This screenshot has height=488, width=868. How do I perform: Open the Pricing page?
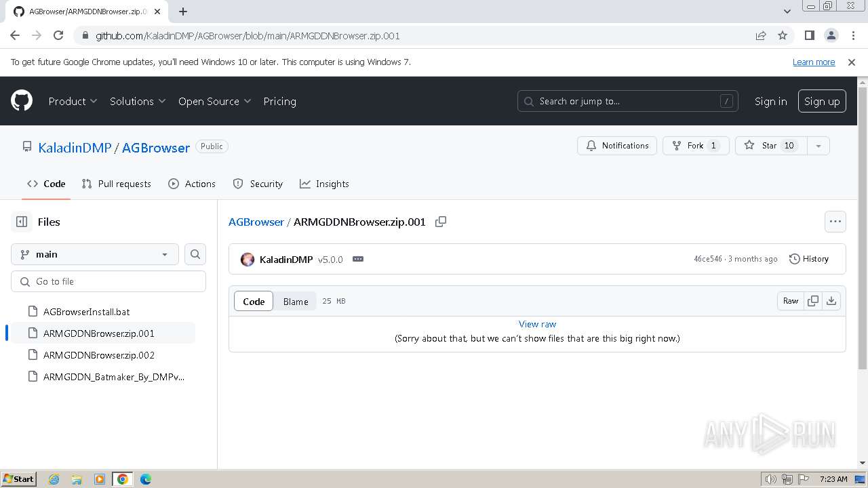(x=279, y=101)
